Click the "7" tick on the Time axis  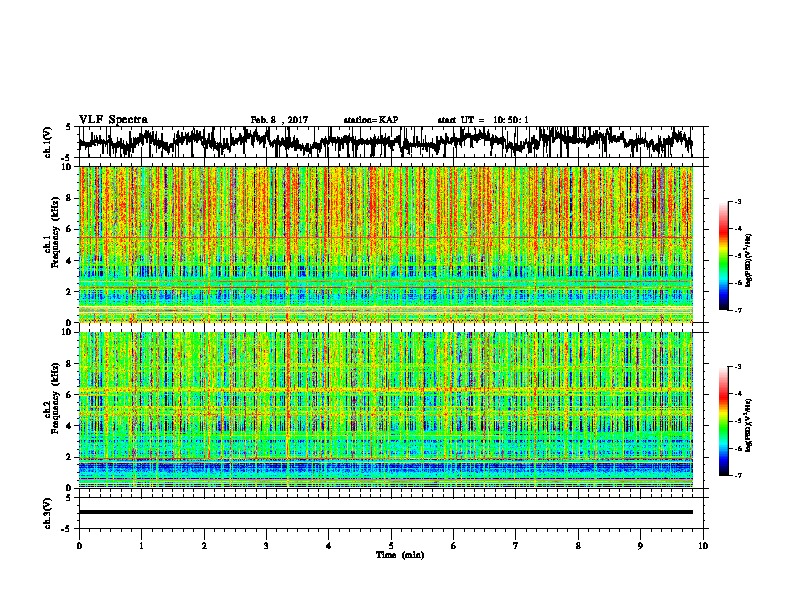(x=516, y=546)
